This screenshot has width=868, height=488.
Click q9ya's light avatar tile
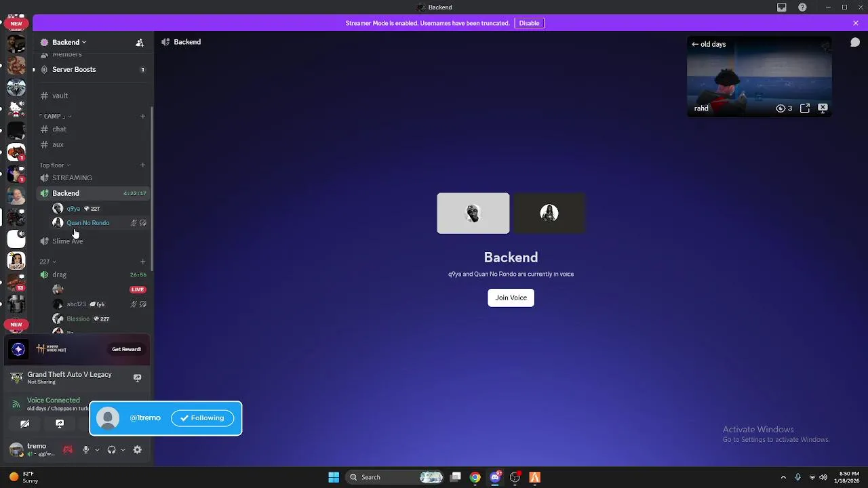point(473,213)
